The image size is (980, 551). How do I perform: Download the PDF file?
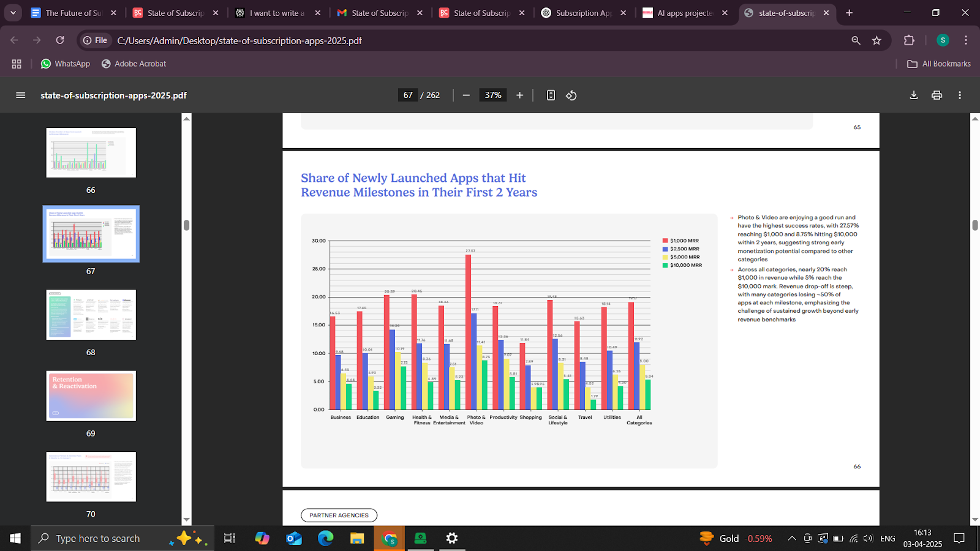[913, 95]
